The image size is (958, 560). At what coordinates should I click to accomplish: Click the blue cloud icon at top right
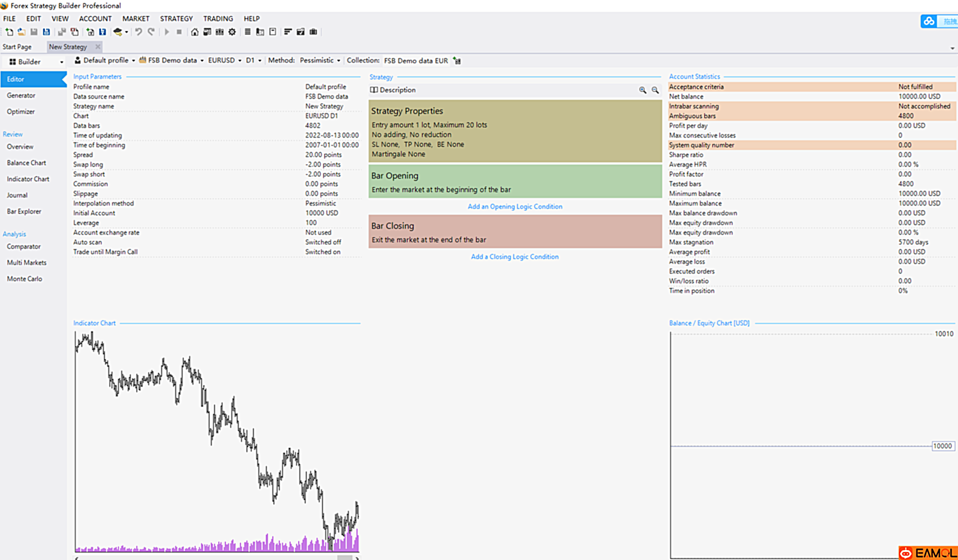point(928,21)
